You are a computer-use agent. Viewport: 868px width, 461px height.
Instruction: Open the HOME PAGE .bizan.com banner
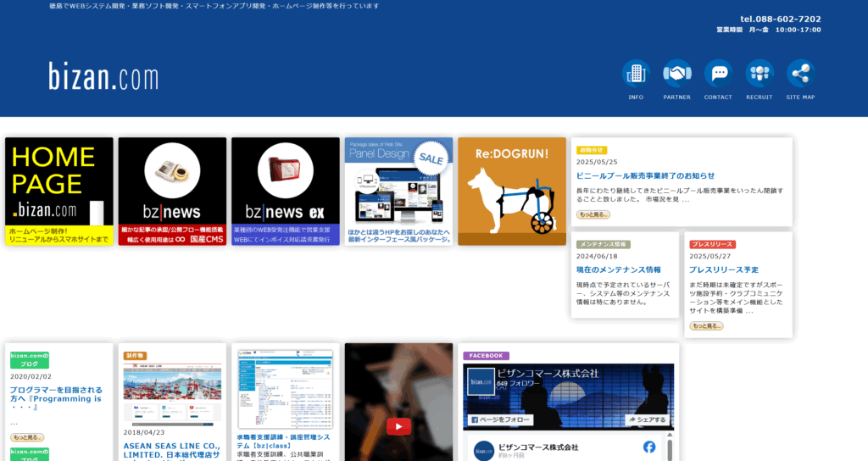point(59,192)
